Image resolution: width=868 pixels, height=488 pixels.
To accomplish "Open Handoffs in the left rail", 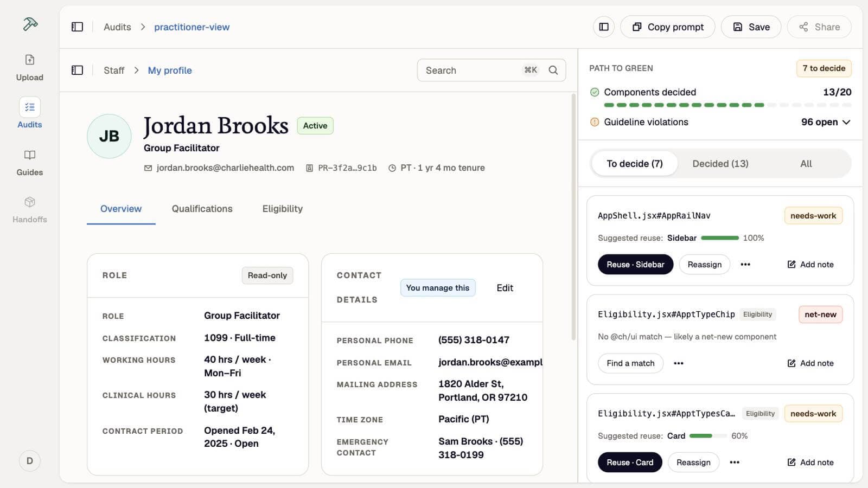I will 30,210.
